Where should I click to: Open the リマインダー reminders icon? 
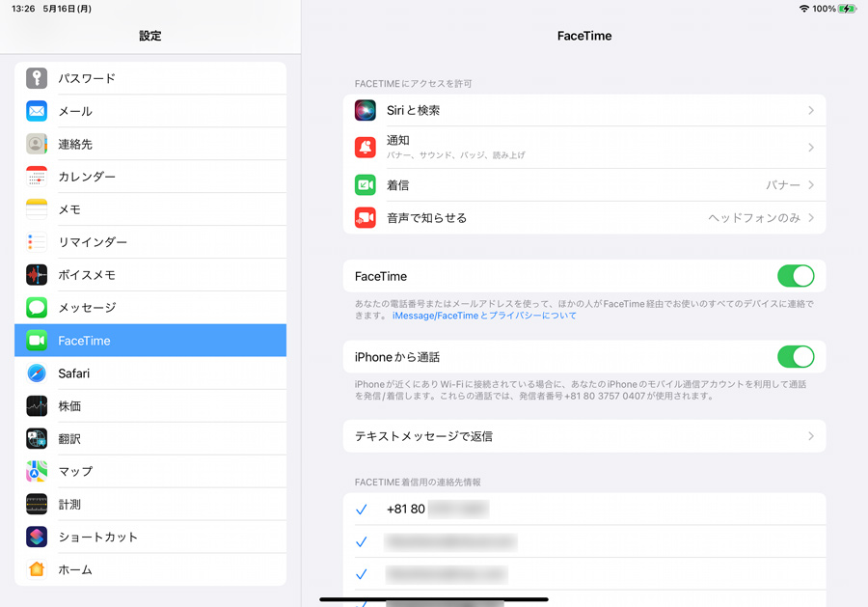pos(37,242)
